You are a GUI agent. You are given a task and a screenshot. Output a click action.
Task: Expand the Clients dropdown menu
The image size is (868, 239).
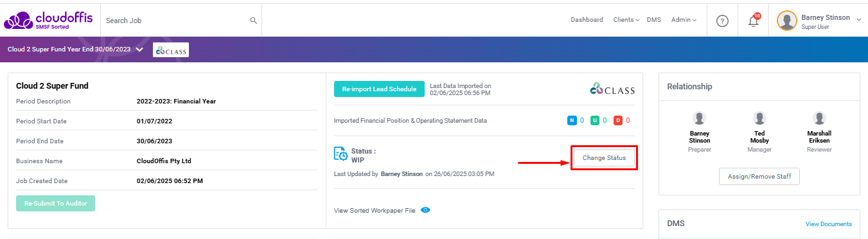626,20
